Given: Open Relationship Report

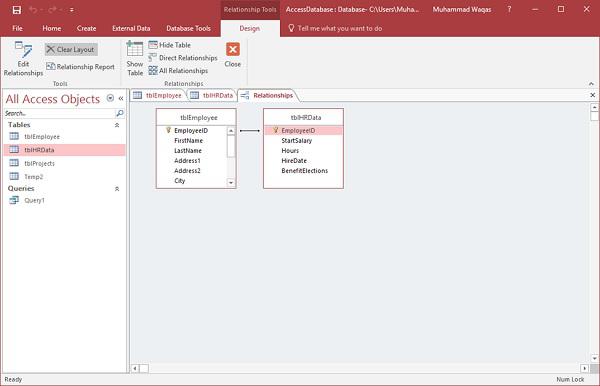Looking at the screenshot, I should pyautogui.click(x=80, y=67).
